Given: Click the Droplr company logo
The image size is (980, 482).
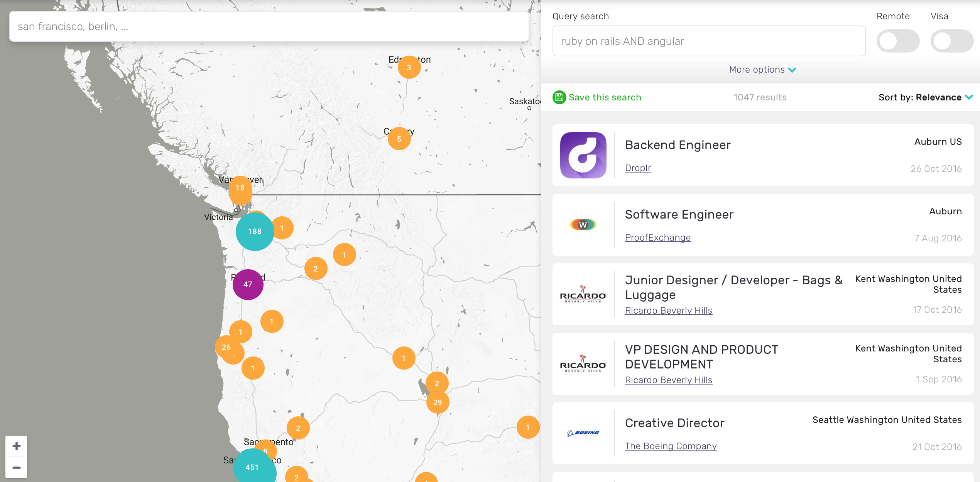Looking at the screenshot, I should pyautogui.click(x=583, y=155).
